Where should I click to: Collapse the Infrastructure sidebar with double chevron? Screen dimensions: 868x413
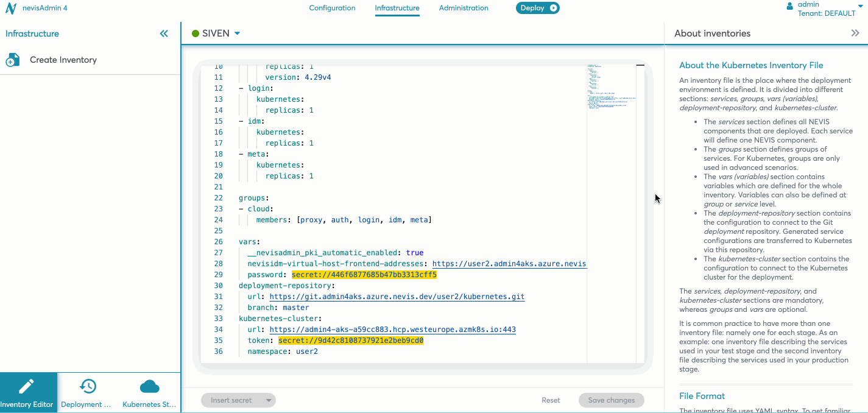[164, 34]
